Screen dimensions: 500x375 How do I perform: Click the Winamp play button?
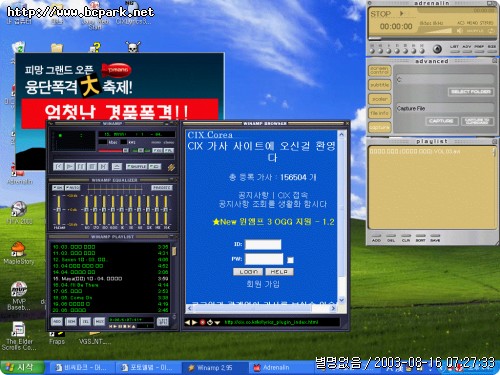point(69,166)
